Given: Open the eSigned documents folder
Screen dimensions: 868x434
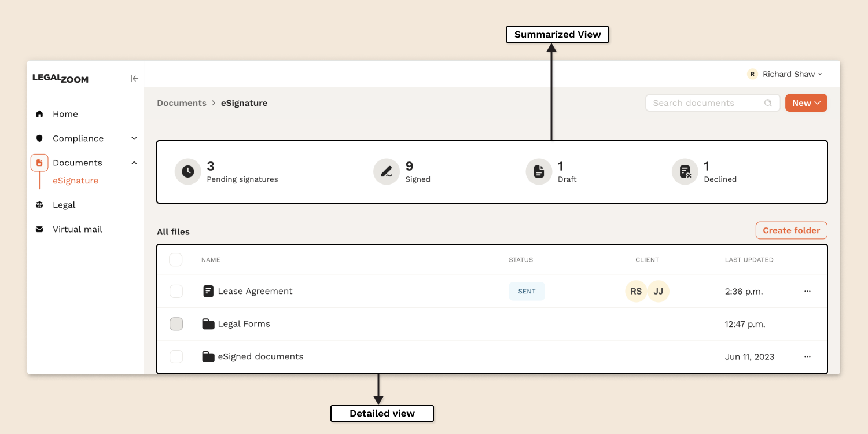Looking at the screenshot, I should tap(260, 356).
